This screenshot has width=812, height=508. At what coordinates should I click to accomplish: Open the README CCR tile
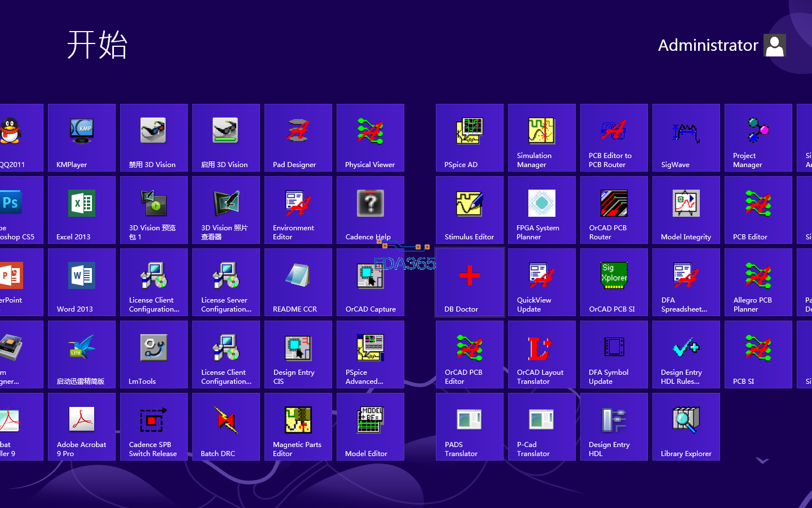pyautogui.click(x=298, y=282)
